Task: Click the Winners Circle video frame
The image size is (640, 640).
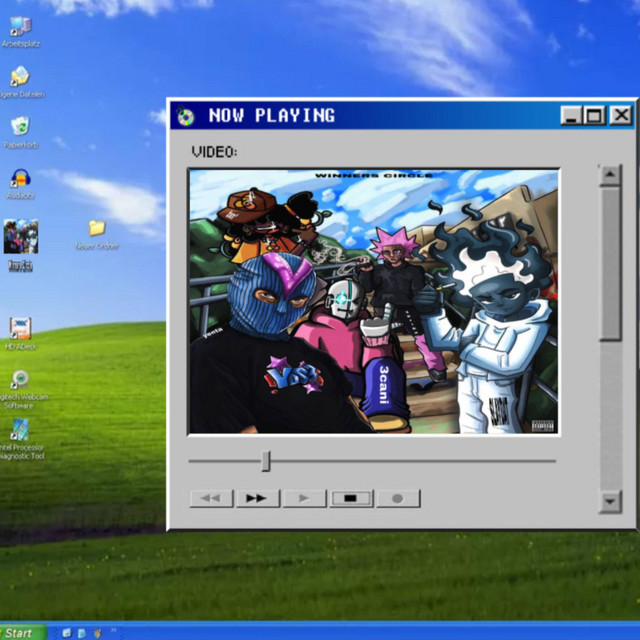Action: pos(373,301)
